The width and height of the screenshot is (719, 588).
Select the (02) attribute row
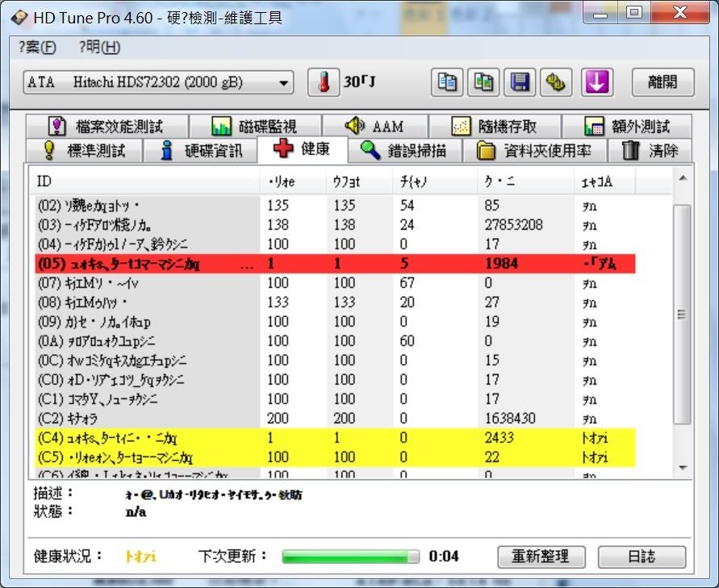pyautogui.click(x=335, y=206)
